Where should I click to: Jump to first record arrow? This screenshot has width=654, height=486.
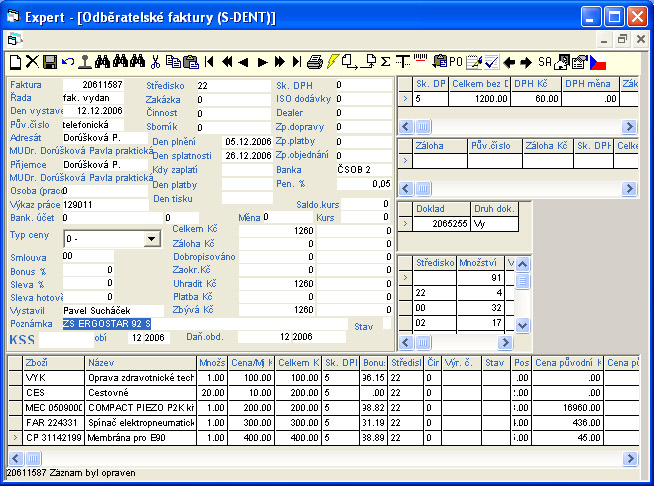coord(209,62)
